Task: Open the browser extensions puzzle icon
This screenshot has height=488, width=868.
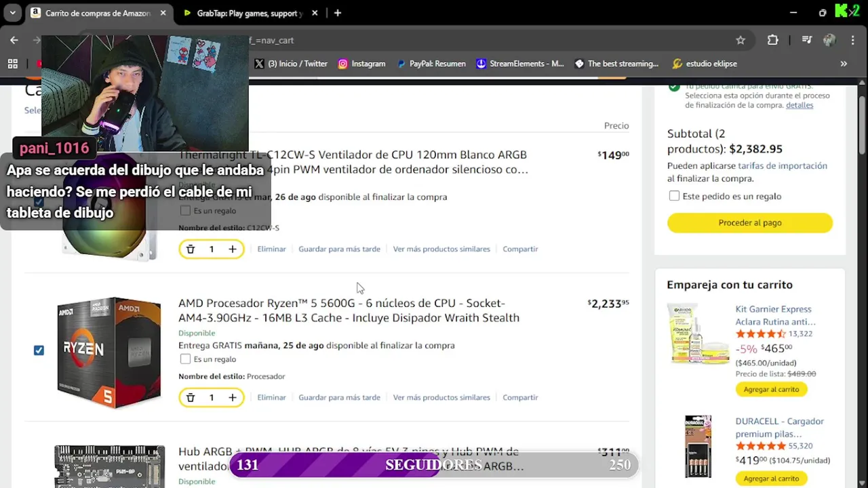Action: [772, 40]
